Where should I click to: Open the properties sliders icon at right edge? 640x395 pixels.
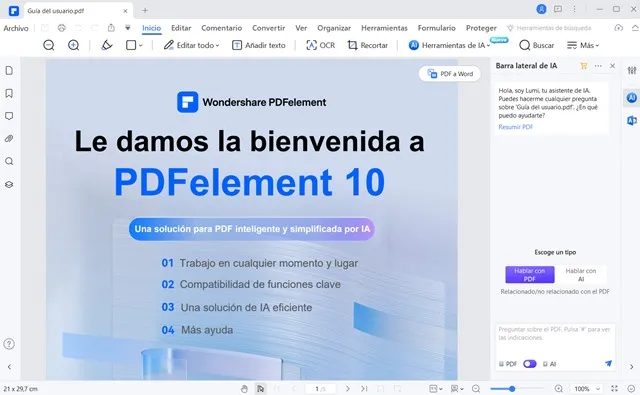coord(632,71)
